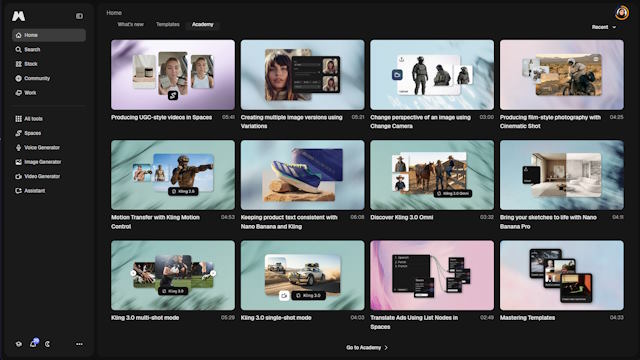The width and height of the screenshot is (640, 360).
Task: Open Spaces from the sidebar
Action: tap(49, 133)
